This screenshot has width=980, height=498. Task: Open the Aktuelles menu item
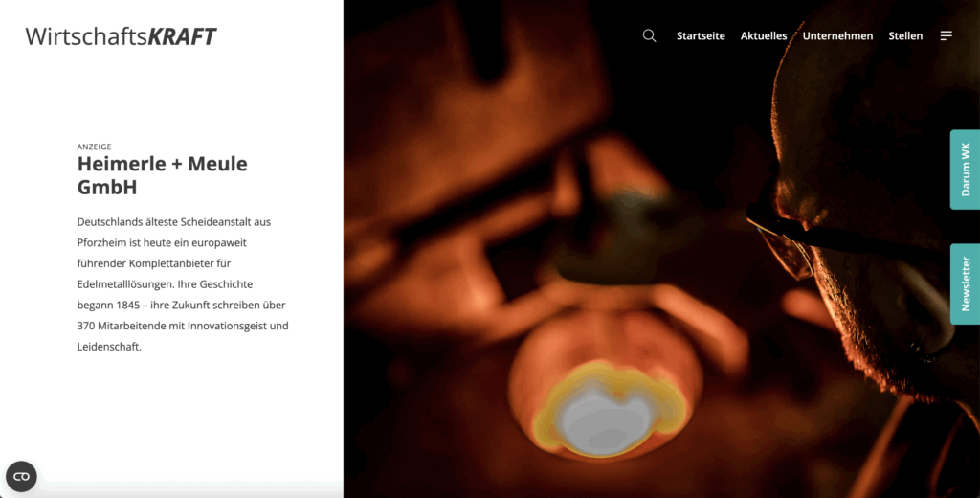tap(764, 36)
